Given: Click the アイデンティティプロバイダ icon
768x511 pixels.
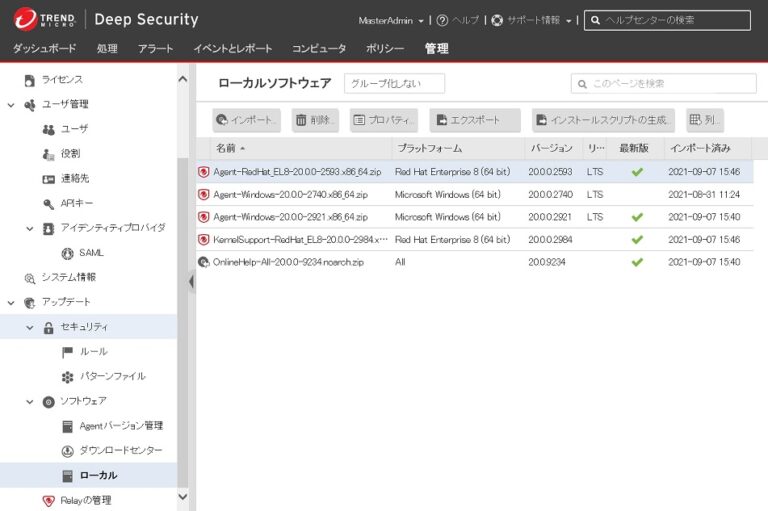Looking at the screenshot, I should pyautogui.click(x=48, y=228).
